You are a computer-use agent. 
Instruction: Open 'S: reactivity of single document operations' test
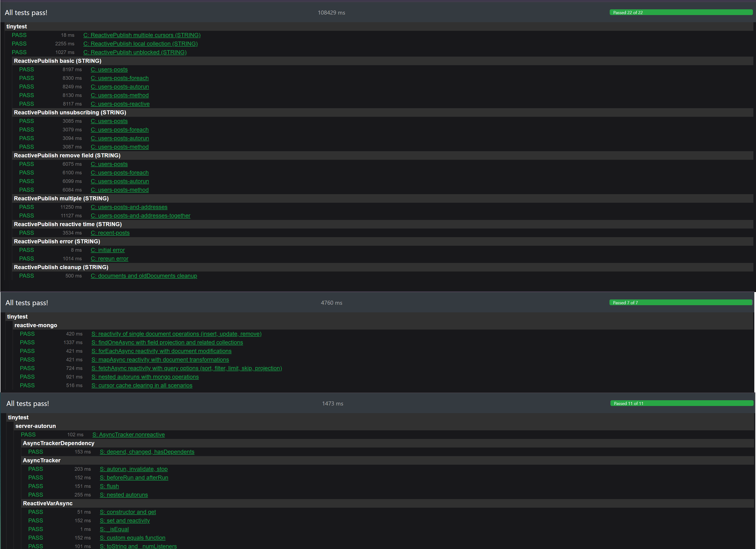[x=176, y=334]
